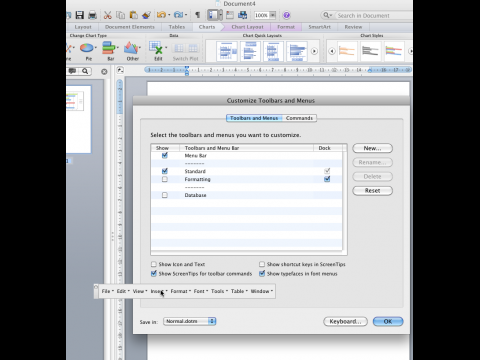Open the Document Elements ribbon tab
This screenshot has height=360, width=480.
(x=130, y=27)
